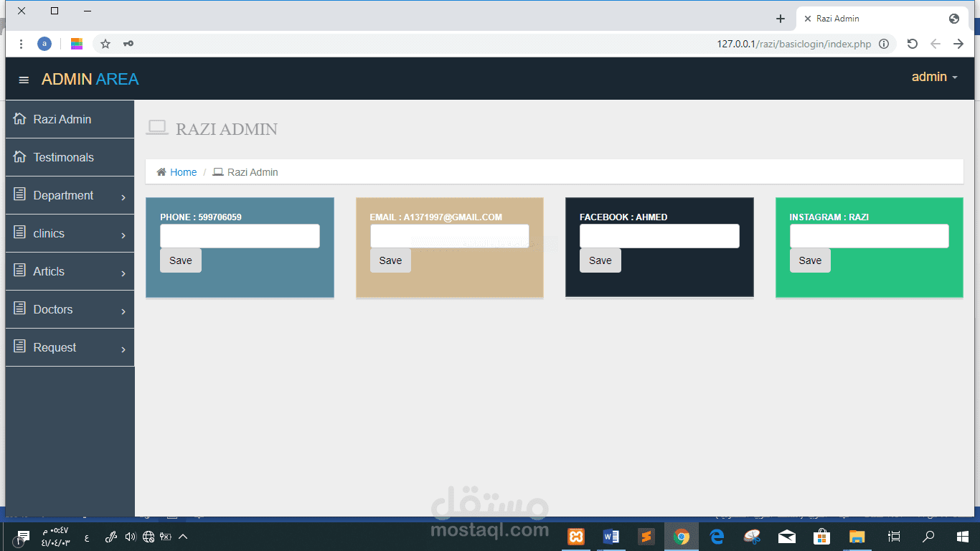Expand the clinics submenu arrow
Screen dimensions: 980x551
pyautogui.click(x=123, y=235)
